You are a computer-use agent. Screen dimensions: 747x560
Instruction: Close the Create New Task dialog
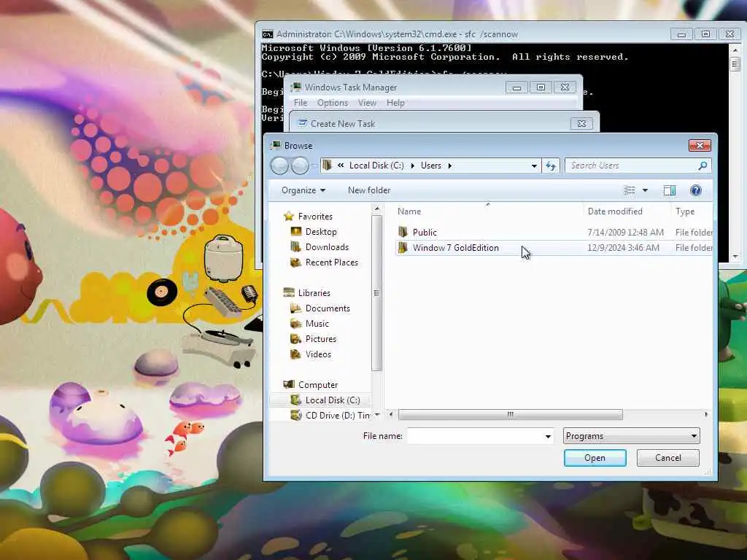point(581,124)
